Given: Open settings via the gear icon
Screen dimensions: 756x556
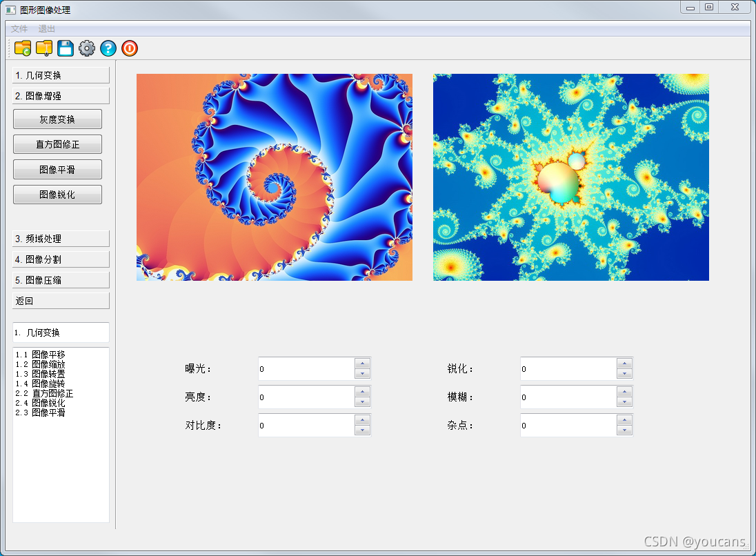Looking at the screenshot, I should tap(86, 48).
